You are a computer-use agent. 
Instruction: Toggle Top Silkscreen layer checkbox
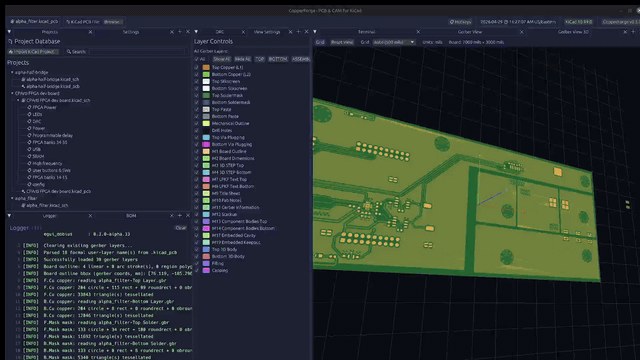pyautogui.click(x=197, y=81)
